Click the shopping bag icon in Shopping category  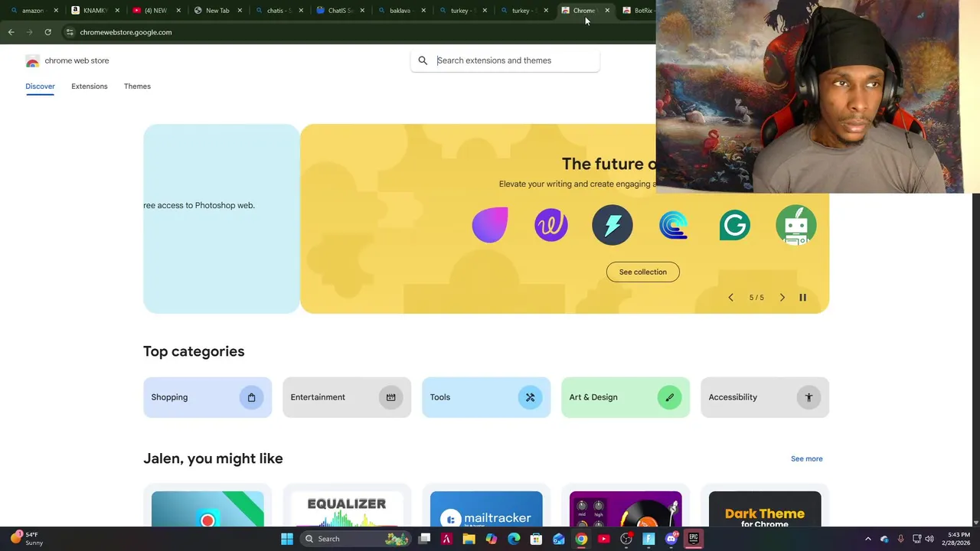coord(251,397)
